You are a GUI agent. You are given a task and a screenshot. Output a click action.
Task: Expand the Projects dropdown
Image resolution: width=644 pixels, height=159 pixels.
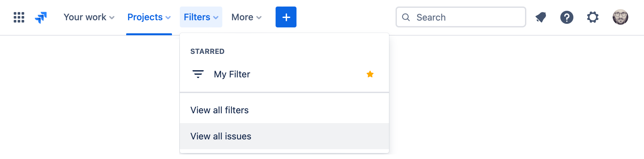coord(149,17)
